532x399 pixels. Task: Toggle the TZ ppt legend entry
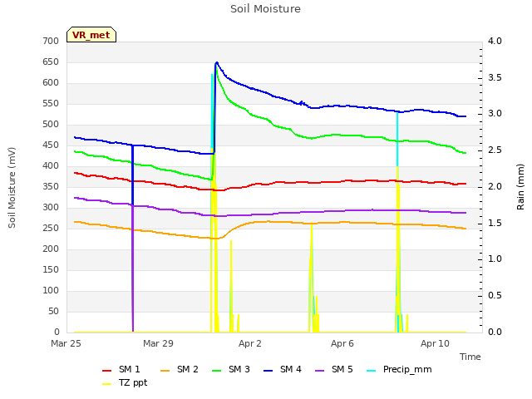[x=125, y=382]
